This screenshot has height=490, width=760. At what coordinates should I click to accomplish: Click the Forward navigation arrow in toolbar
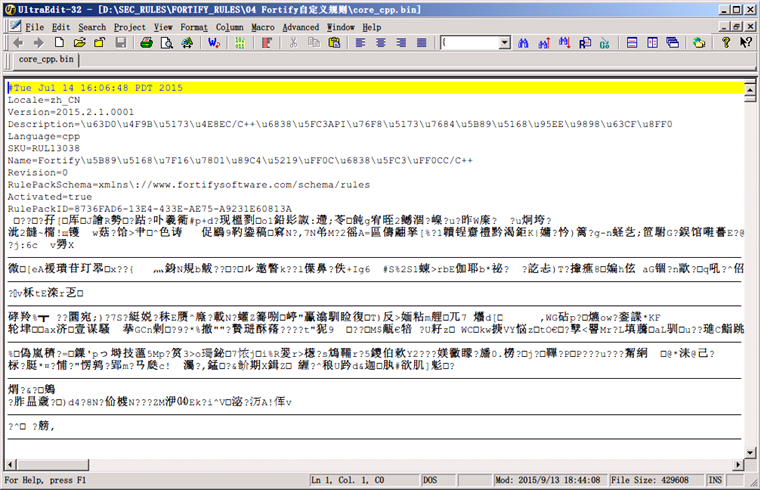pyautogui.click(x=38, y=43)
